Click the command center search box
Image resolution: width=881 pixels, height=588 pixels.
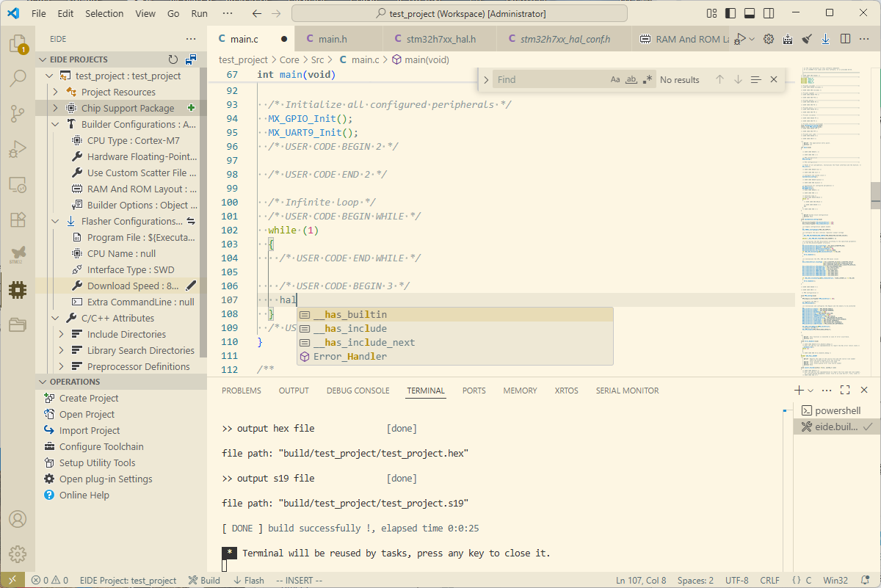(x=460, y=13)
